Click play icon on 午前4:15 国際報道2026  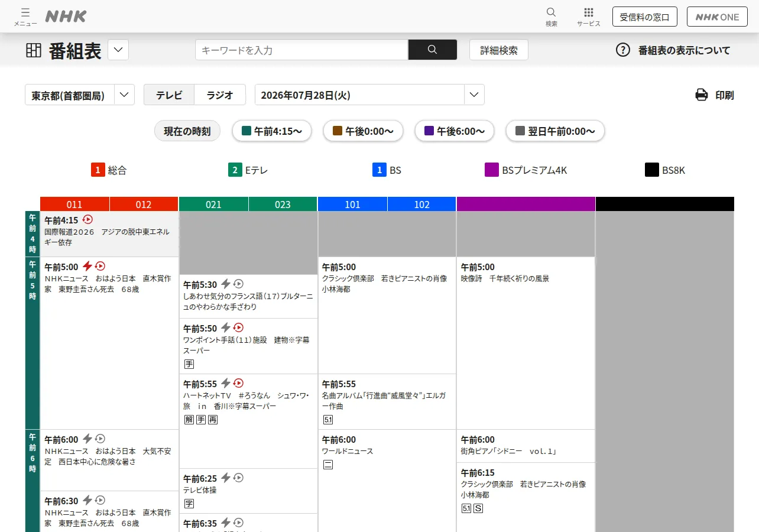88,219
